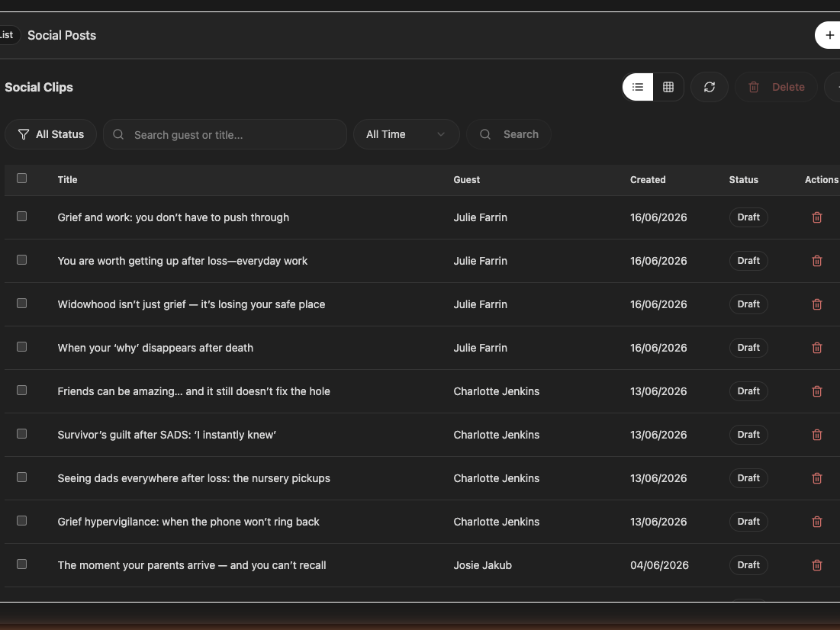Click the Search button
Screen dimensions: 840x630
509,134
